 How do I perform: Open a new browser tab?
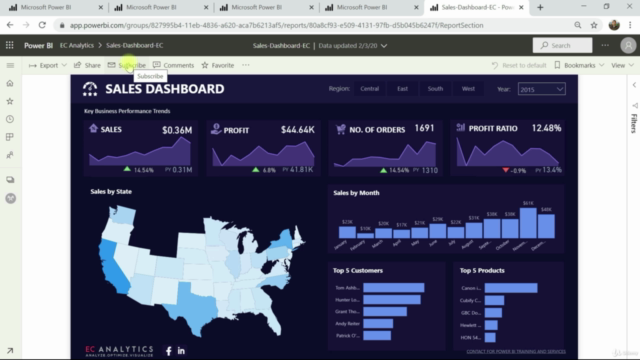click(540, 7)
